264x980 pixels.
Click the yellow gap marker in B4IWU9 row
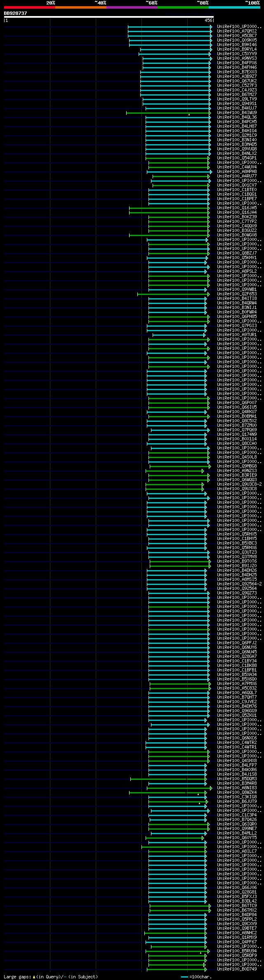tap(189, 115)
